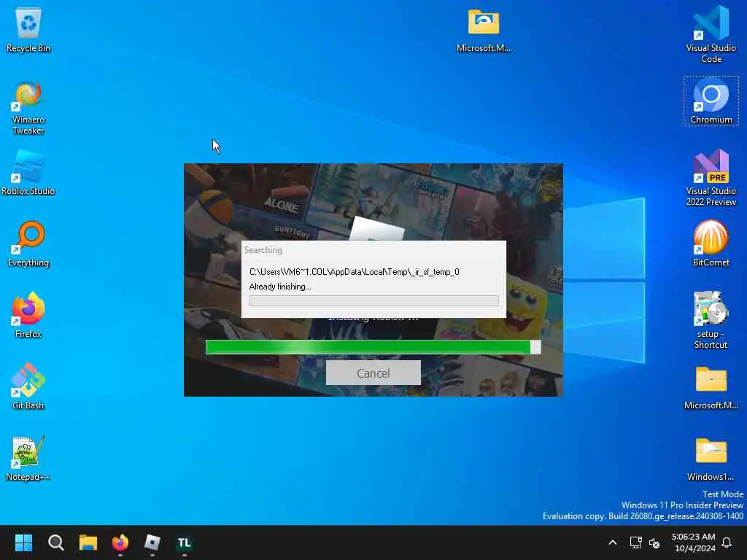Launch Visual Studio Code shortcut
This screenshot has height=560, width=747.
[711, 34]
